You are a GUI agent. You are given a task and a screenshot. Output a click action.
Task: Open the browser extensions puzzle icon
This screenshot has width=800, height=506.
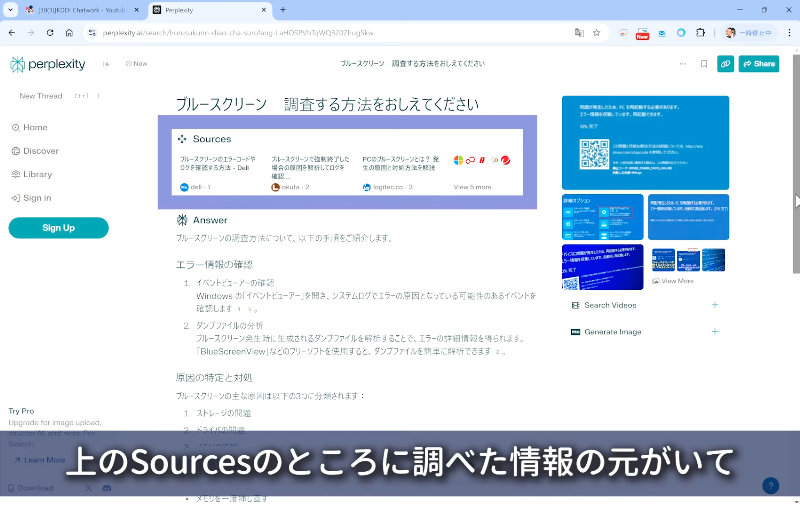click(701, 33)
